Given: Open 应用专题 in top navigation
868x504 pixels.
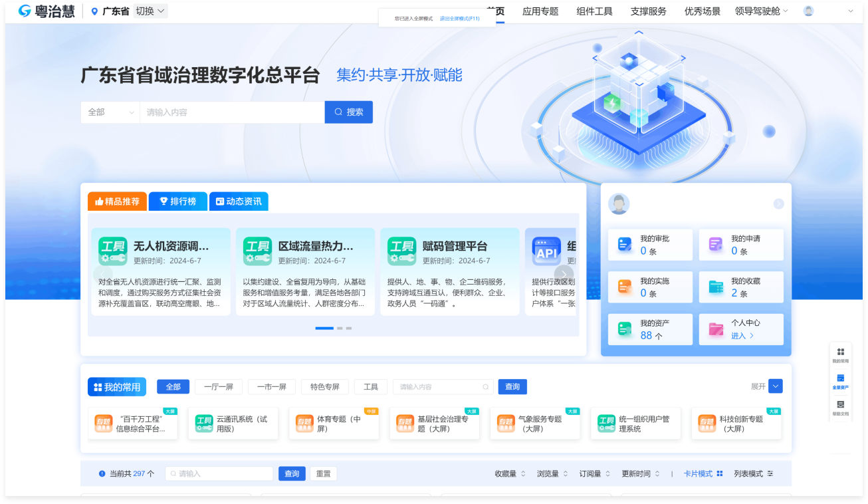Looking at the screenshot, I should [540, 11].
